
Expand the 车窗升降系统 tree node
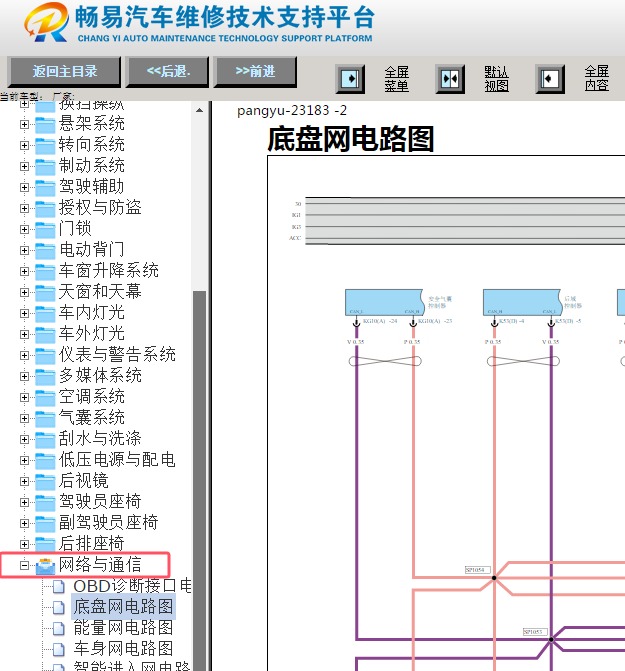click(24, 271)
